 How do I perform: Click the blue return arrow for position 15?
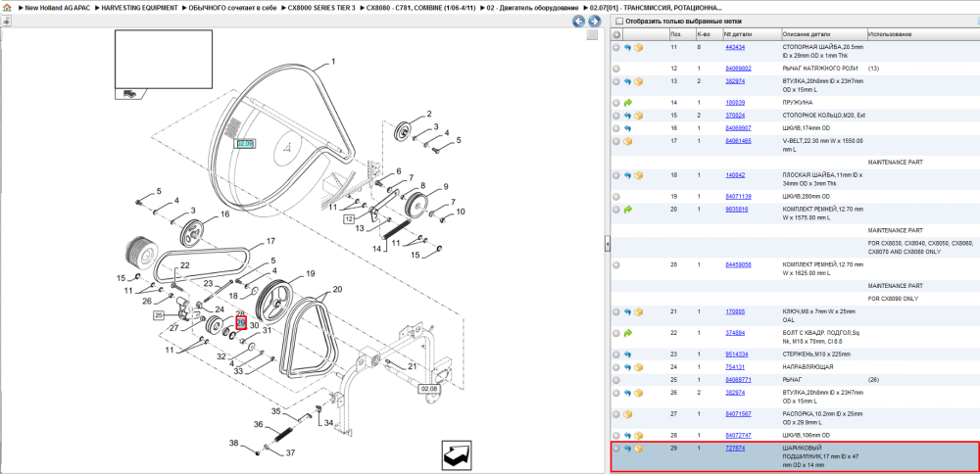(x=627, y=117)
